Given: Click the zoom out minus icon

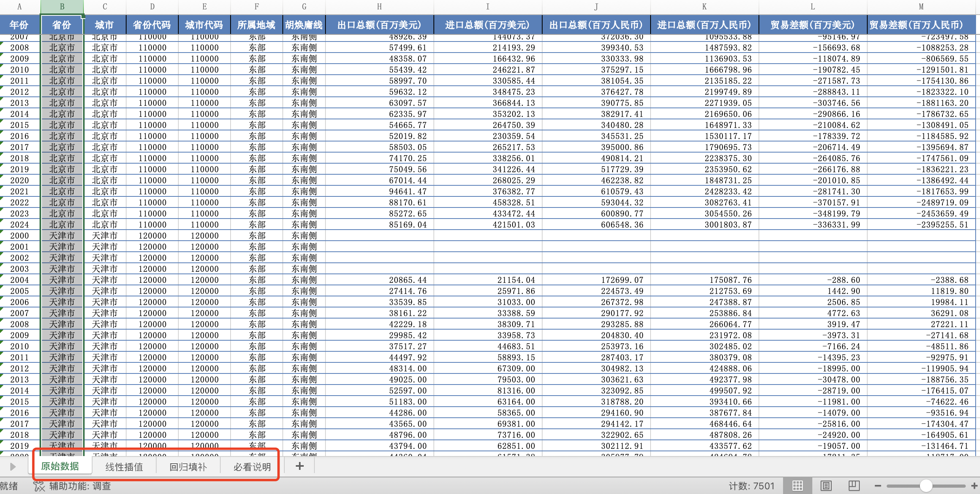Looking at the screenshot, I should coord(878,486).
